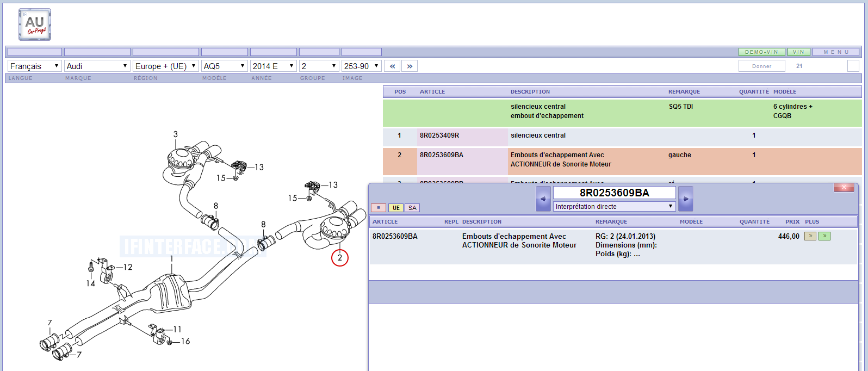Click the DEMO-VIN button
This screenshot has height=371, width=868.
tap(761, 52)
